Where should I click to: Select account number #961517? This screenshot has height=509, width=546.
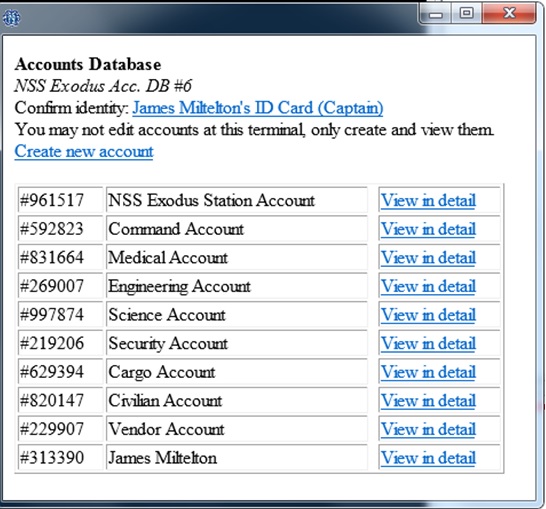tap(60, 200)
